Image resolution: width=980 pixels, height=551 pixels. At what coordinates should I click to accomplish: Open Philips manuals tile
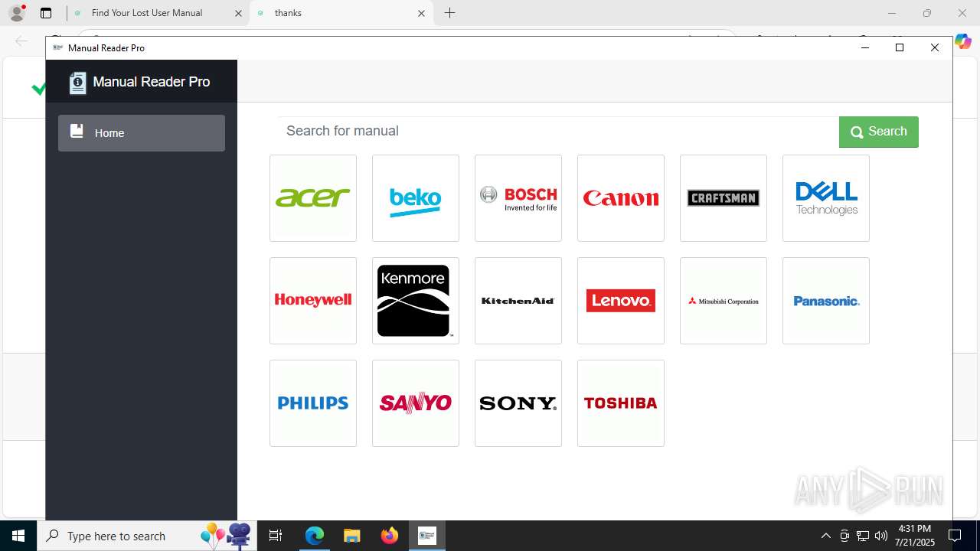(x=313, y=403)
